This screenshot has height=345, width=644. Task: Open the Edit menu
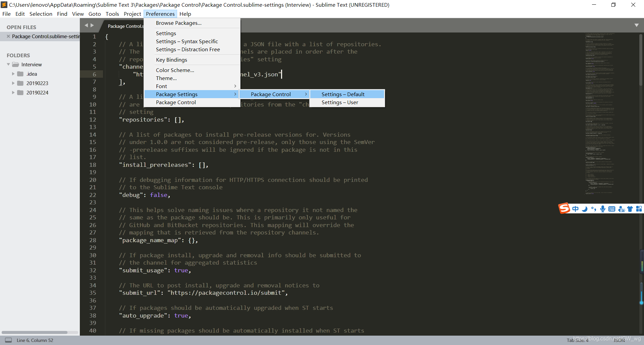tap(20, 14)
